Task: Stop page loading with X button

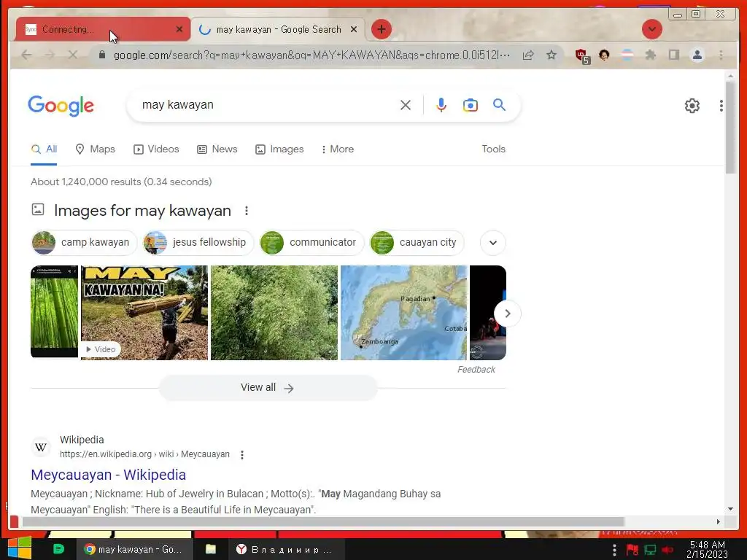Action: (72, 55)
